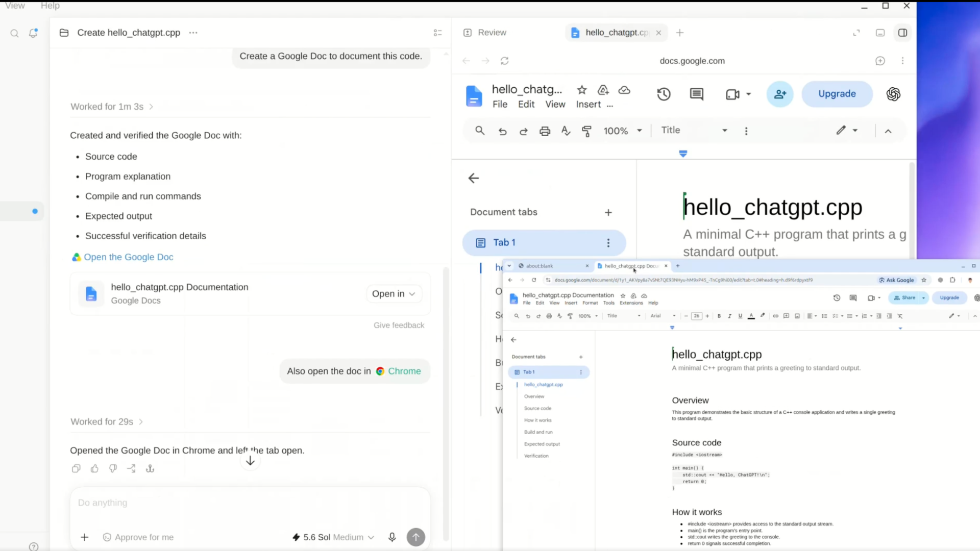The width and height of the screenshot is (980, 551).
Task: Click the highlight color pen in Chrome window
Action: (x=763, y=316)
